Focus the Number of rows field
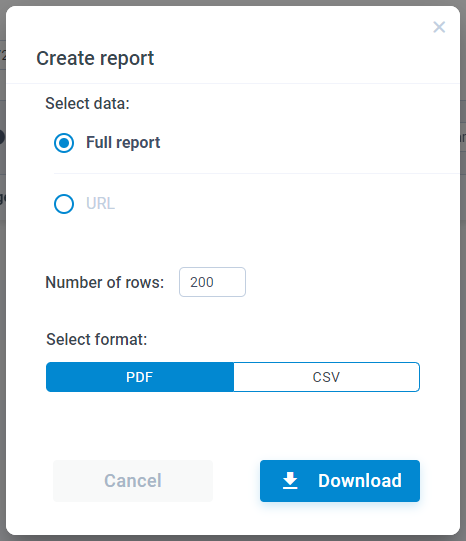466x541 pixels. tap(212, 282)
